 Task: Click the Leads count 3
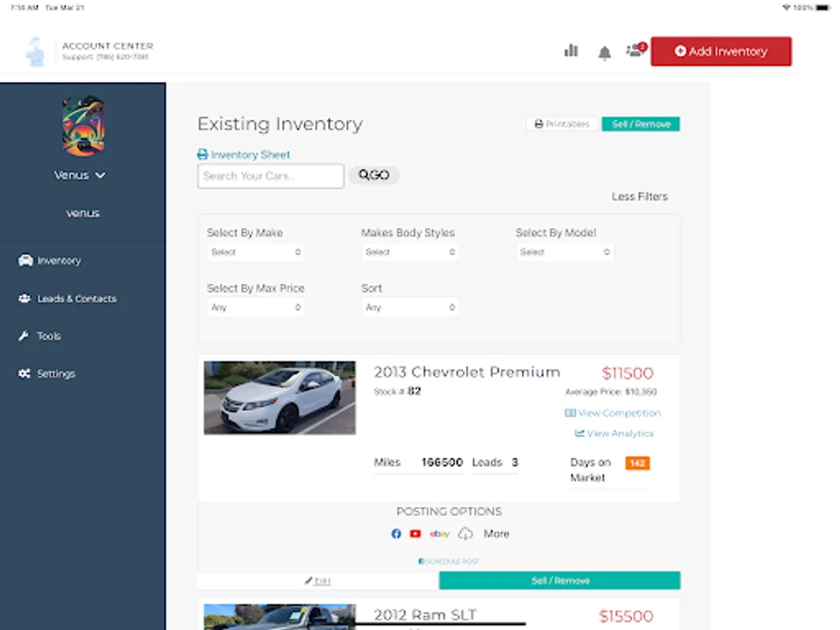(514, 463)
